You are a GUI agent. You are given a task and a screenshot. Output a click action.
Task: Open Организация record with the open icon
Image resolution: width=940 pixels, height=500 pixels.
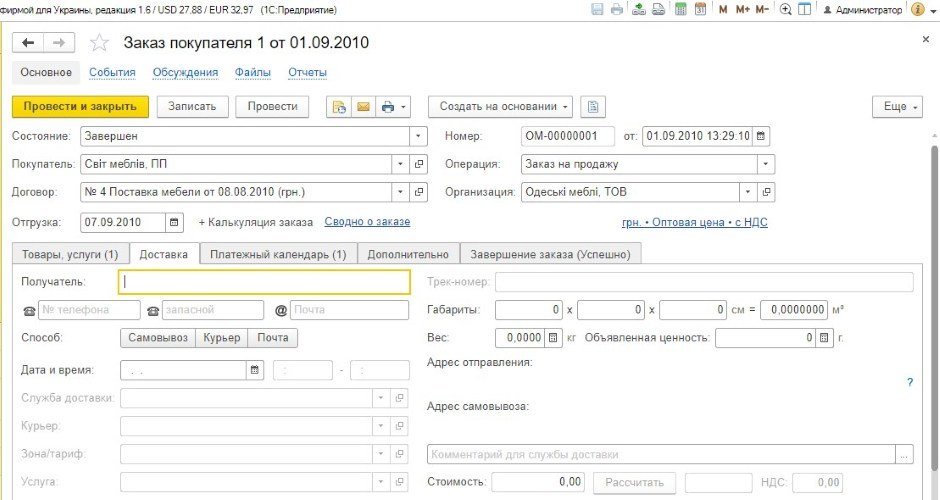coord(766,192)
